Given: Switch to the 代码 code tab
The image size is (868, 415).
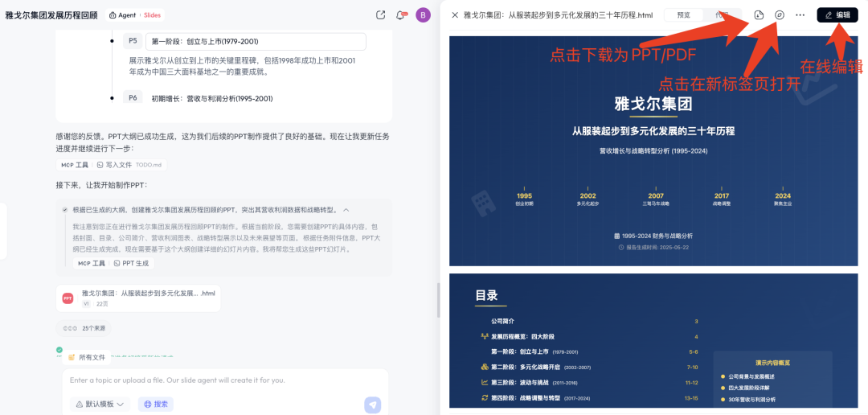Looking at the screenshot, I should coord(721,15).
